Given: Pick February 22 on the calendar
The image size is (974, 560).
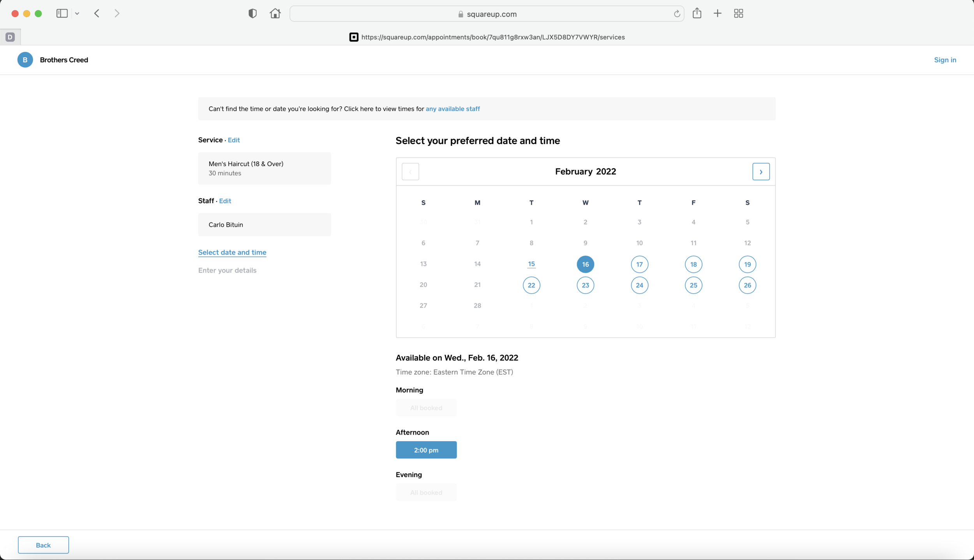Looking at the screenshot, I should [531, 285].
